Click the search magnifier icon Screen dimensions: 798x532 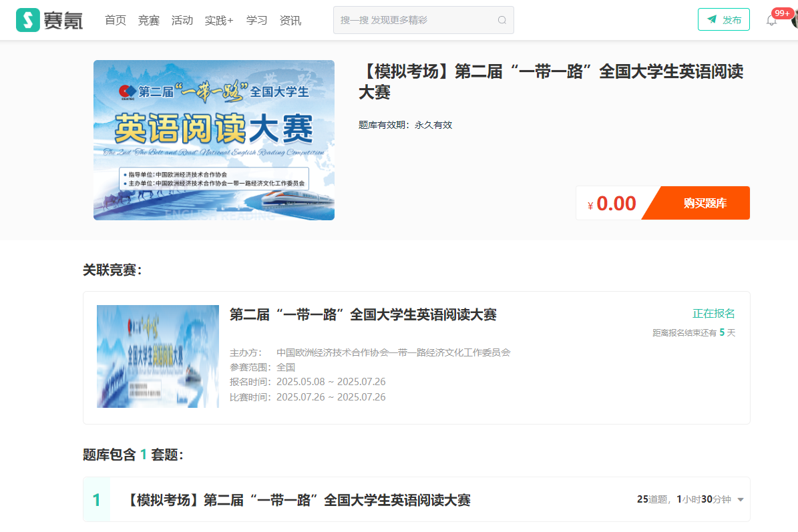502,20
